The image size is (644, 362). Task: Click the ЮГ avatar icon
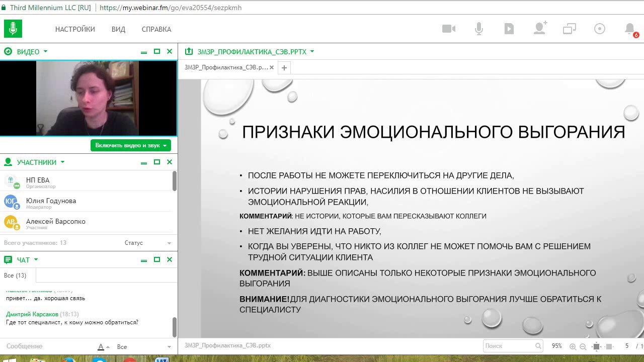(11, 202)
